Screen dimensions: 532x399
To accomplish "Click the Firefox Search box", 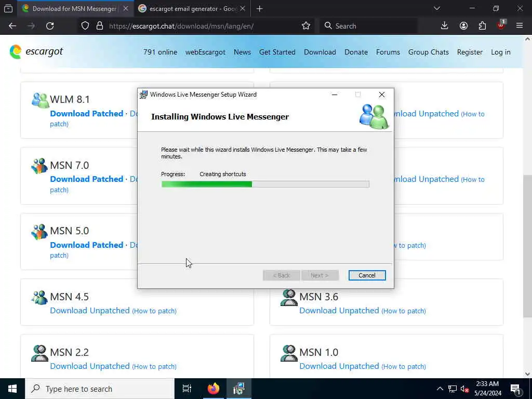I will pyautogui.click(x=368, y=26).
